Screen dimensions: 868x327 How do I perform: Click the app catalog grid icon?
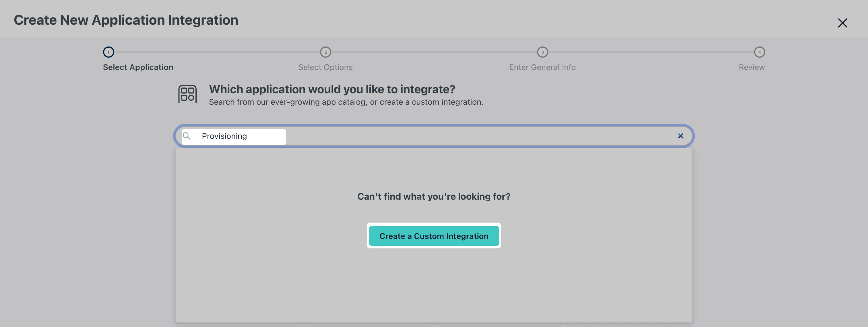click(188, 94)
